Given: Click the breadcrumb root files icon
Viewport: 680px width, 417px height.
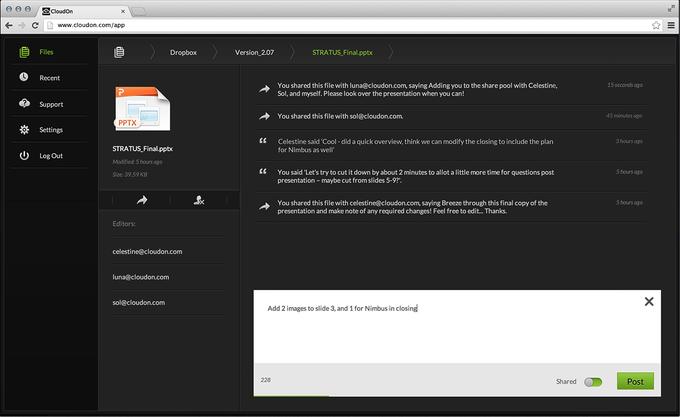Looking at the screenshot, I should (119, 52).
